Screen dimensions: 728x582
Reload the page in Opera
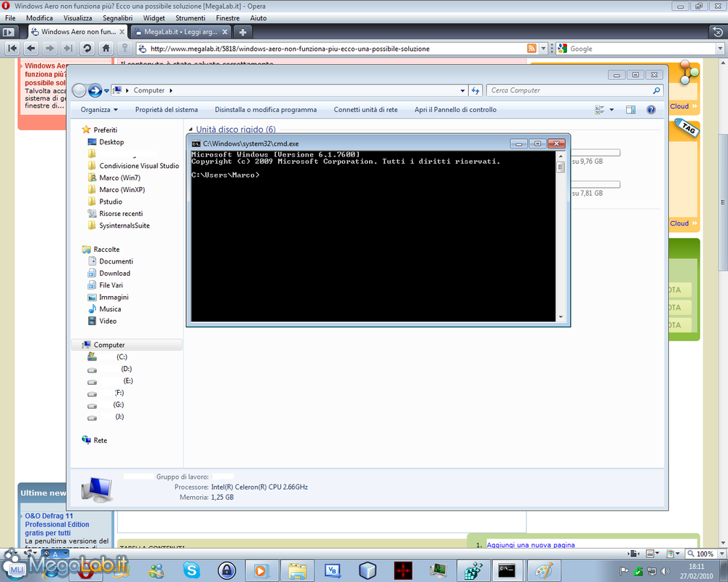(87, 48)
